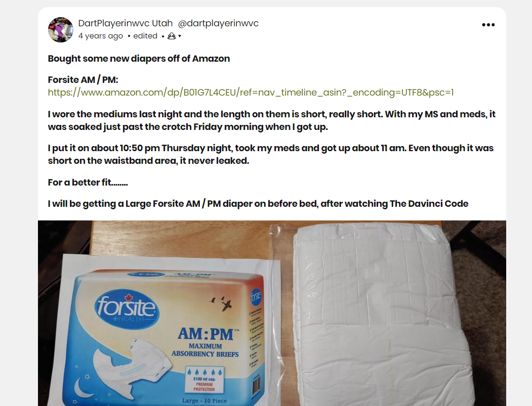Image resolution: width=532 pixels, height=406 pixels.
Task: Click the paragraph mentioning 10:50 pm Thursday
Action: pos(270,154)
